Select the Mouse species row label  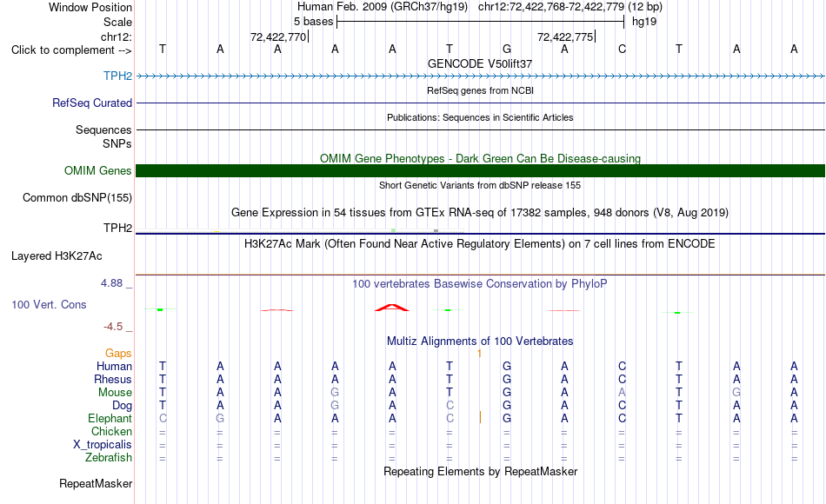115,393
